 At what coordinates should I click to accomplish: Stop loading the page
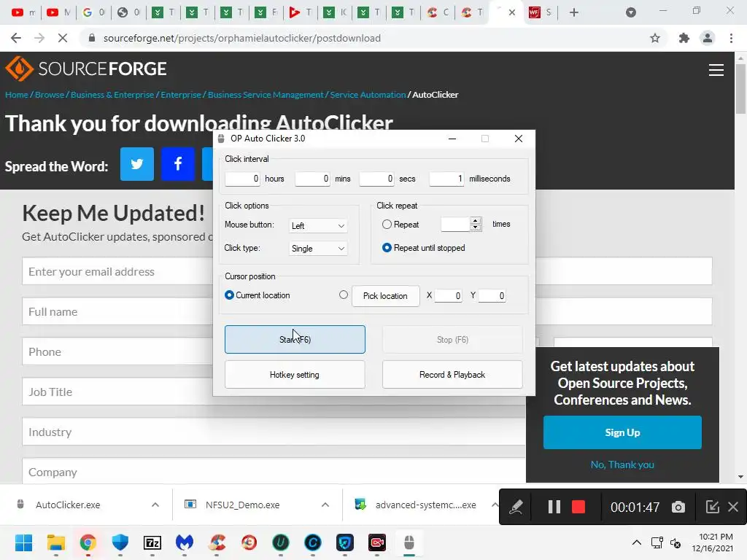pos(63,38)
